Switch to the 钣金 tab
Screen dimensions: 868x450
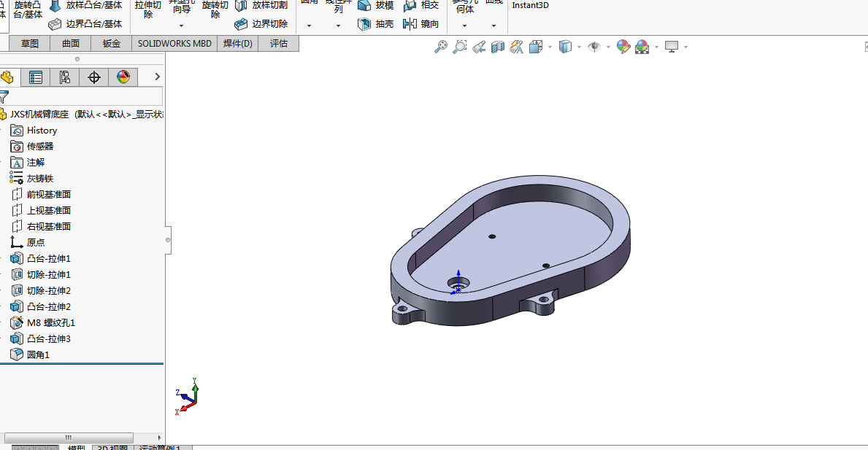tap(112, 44)
